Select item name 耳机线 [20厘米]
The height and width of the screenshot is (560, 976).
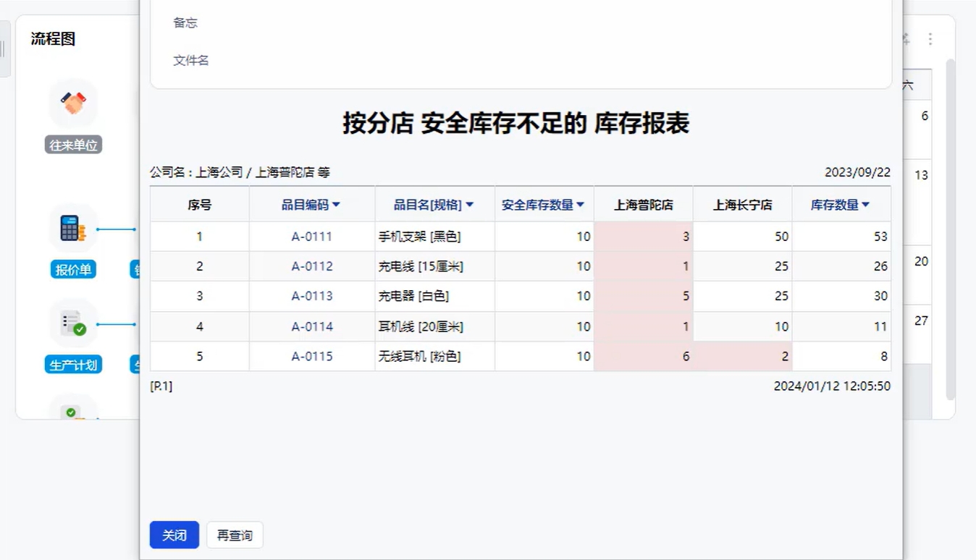point(421,326)
